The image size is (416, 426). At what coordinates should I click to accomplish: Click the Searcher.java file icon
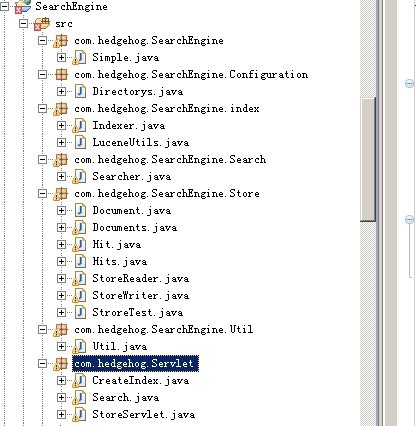(79, 177)
